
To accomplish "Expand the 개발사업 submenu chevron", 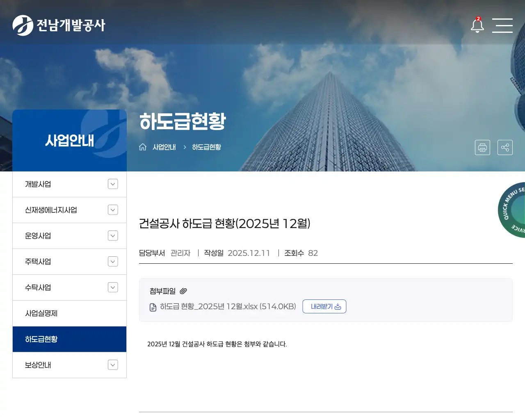I will [113, 184].
